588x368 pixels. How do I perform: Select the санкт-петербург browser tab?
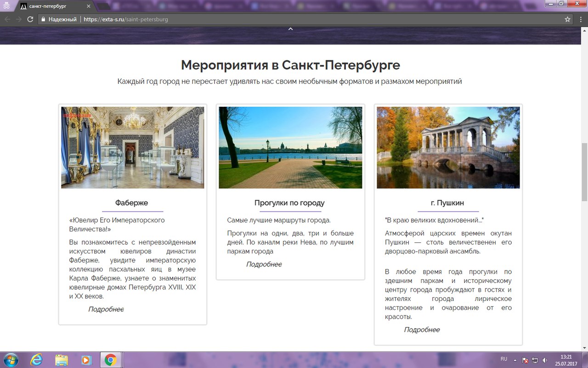tap(55, 6)
